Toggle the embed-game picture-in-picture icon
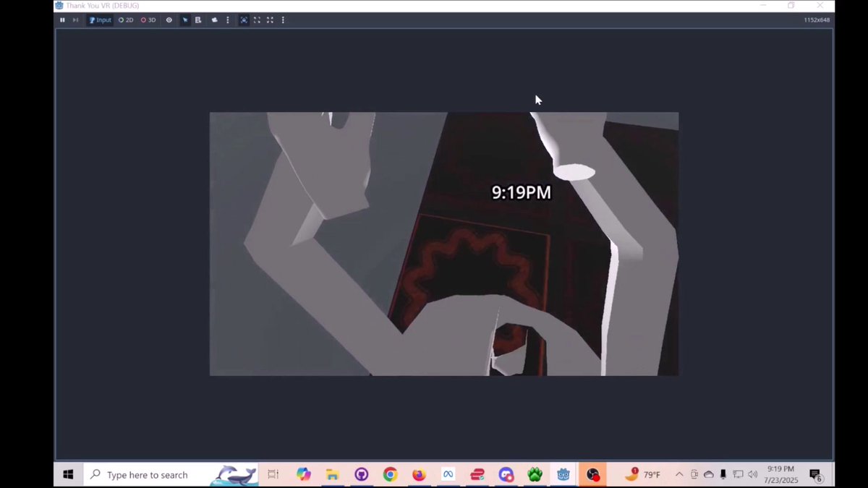This screenshot has width=868, height=488. (244, 20)
